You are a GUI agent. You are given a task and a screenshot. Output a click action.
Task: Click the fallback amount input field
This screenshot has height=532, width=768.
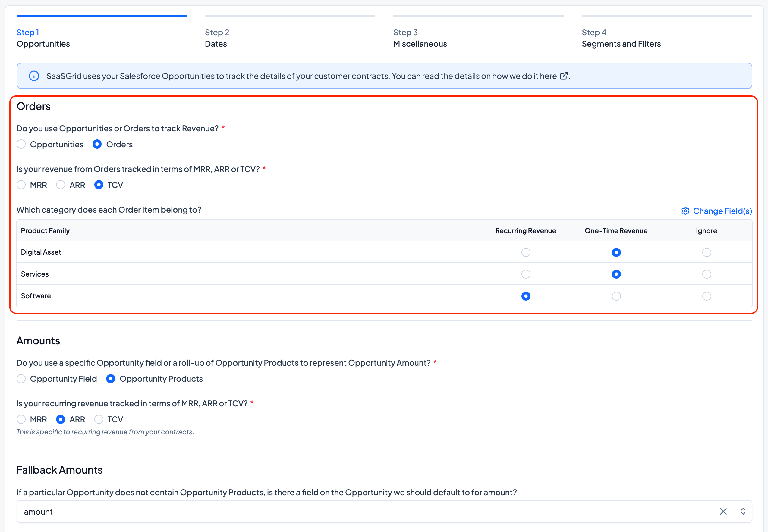coord(333,511)
